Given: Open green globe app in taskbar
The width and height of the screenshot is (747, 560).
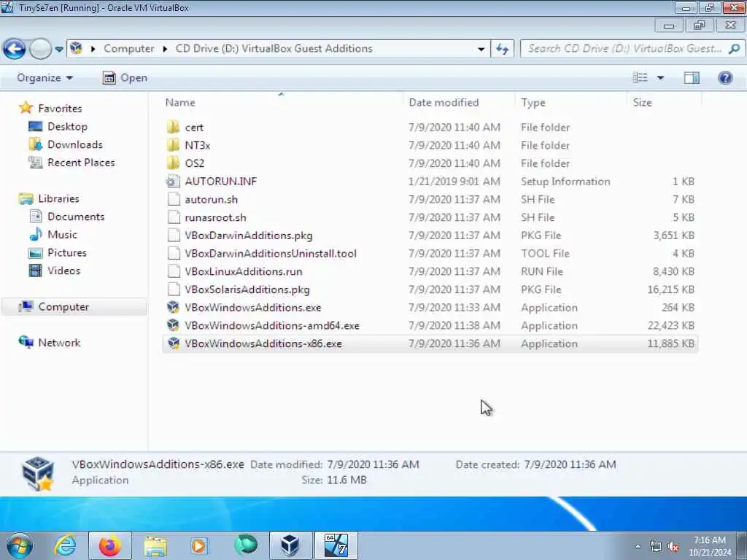Looking at the screenshot, I should [246, 545].
